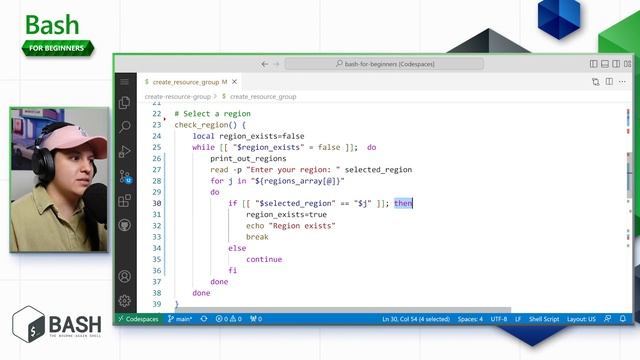
Task: Click the editor minimap vertical scrollbar
Action: click(629, 176)
